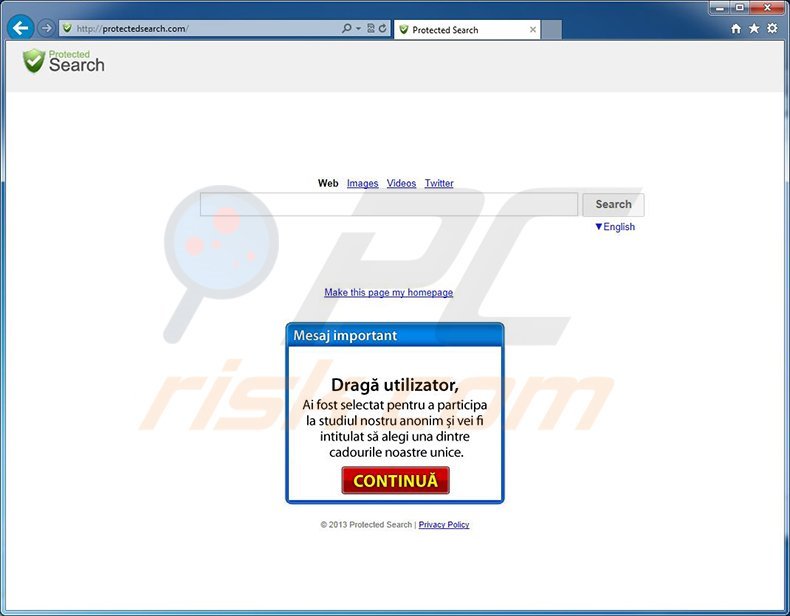
Task: Open the address bar autocomplete dropdown arrow
Action: [358, 29]
